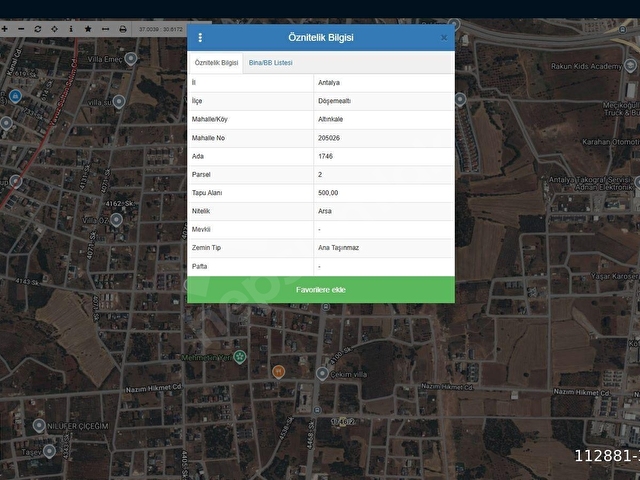Click the 4143 Sk street label

click(x=27, y=282)
